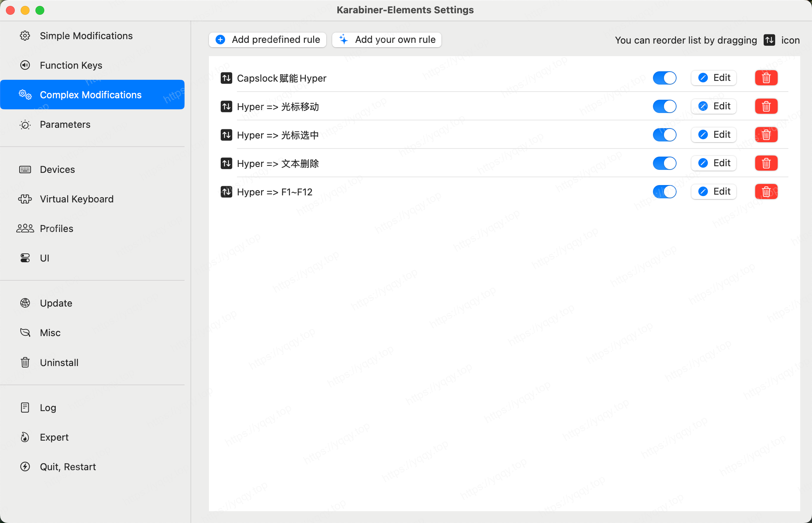The width and height of the screenshot is (812, 523).
Task: Toggle off the Hyper => 光标选中 rule
Action: (x=664, y=135)
